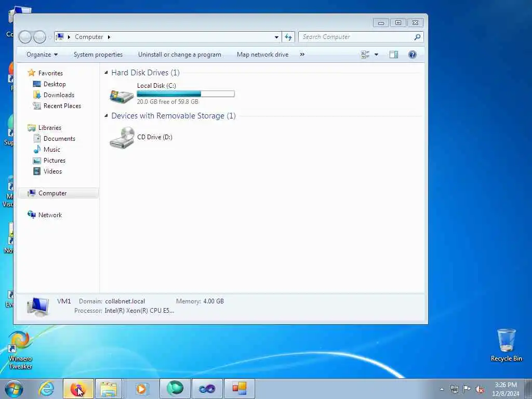
Task: Collapse the Hard Disk Drives group
Action: (106, 73)
